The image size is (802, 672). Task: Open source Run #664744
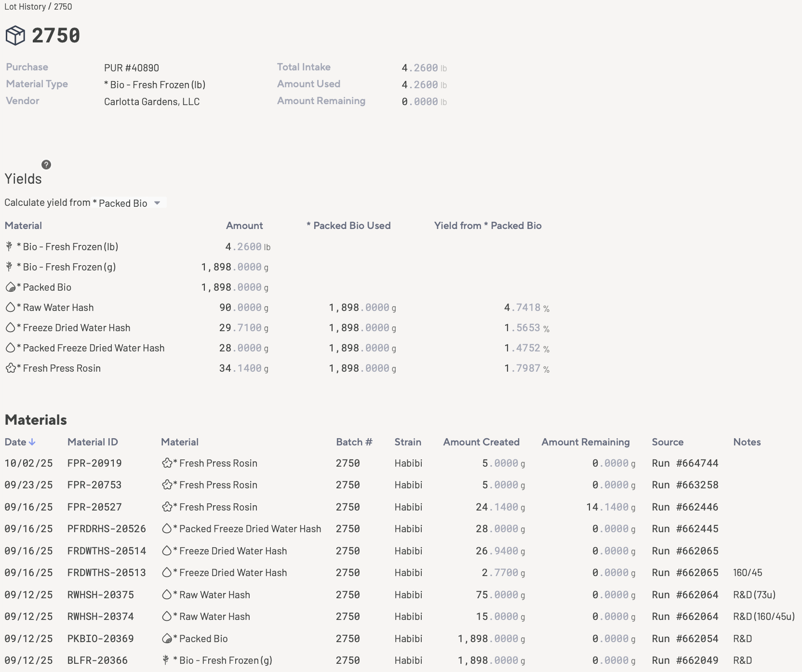685,463
